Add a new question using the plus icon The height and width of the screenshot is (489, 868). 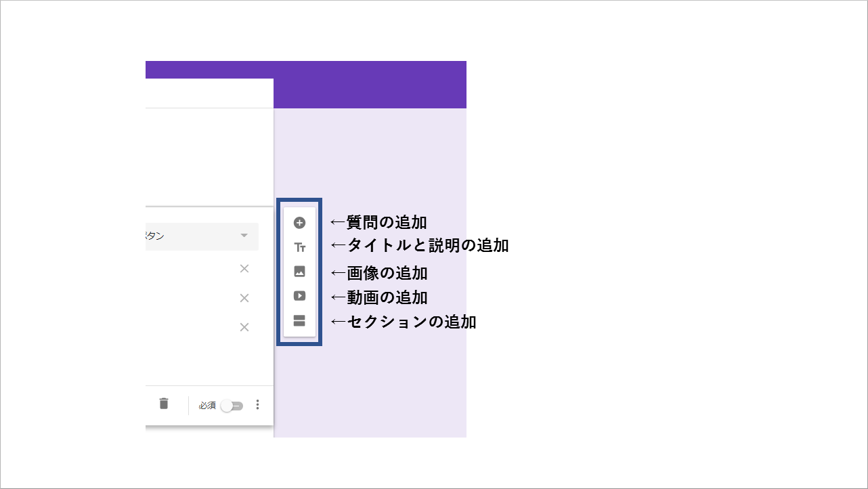[x=299, y=221]
